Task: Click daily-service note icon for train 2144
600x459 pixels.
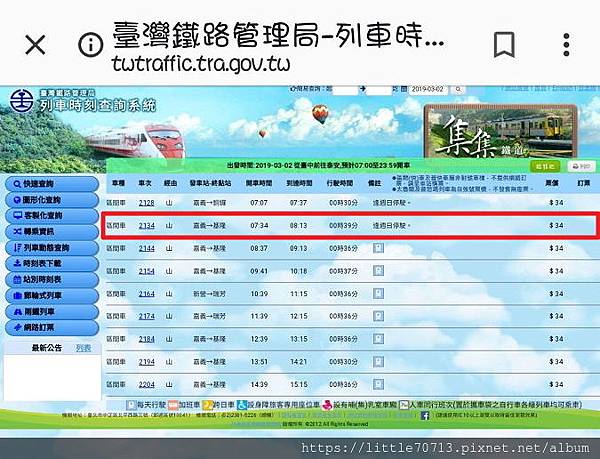Action: tap(378, 248)
